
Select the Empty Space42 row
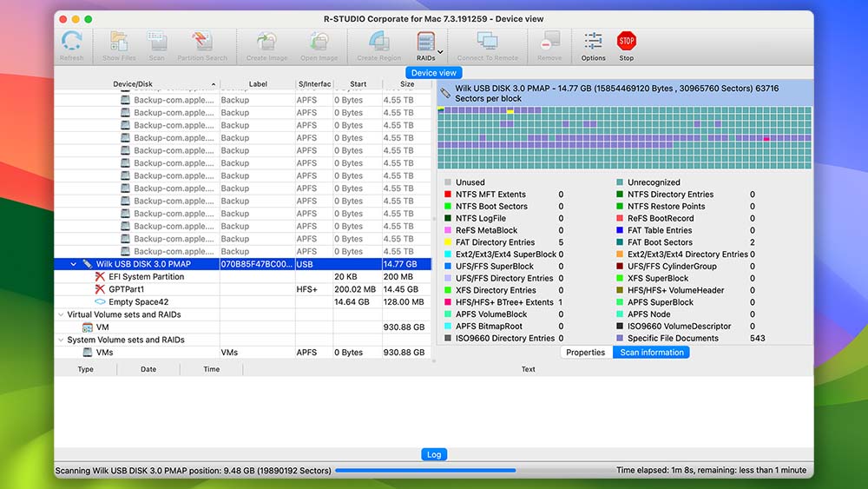tap(242, 302)
